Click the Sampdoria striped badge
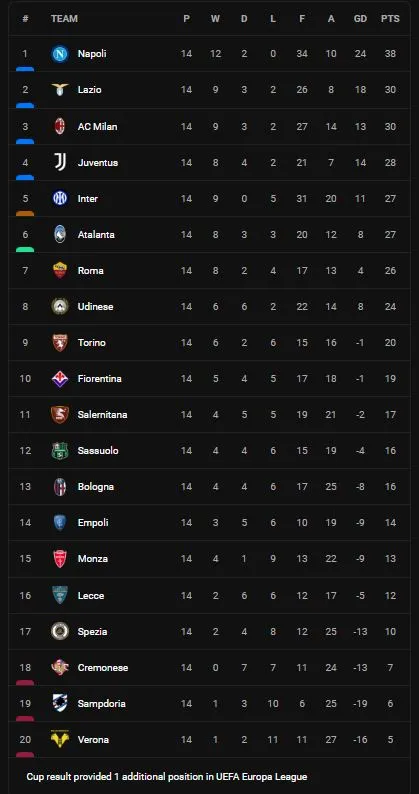The height and width of the screenshot is (794, 419). point(60,703)
